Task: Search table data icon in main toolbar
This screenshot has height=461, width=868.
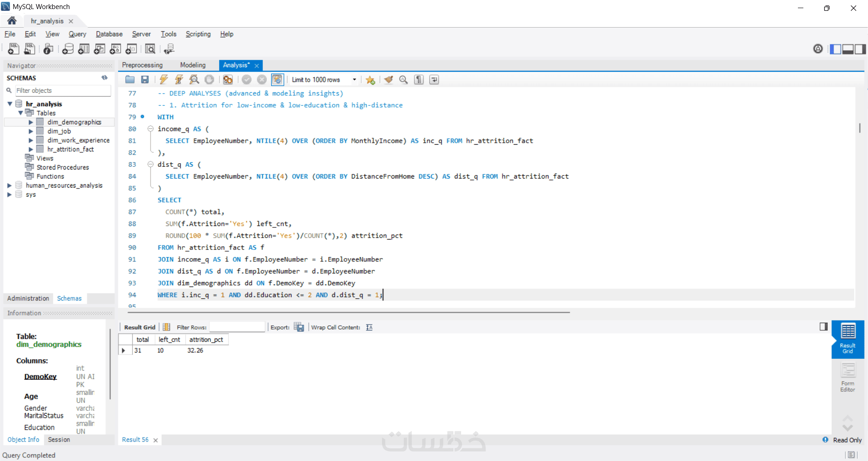Action: click(x=150, y=49)
